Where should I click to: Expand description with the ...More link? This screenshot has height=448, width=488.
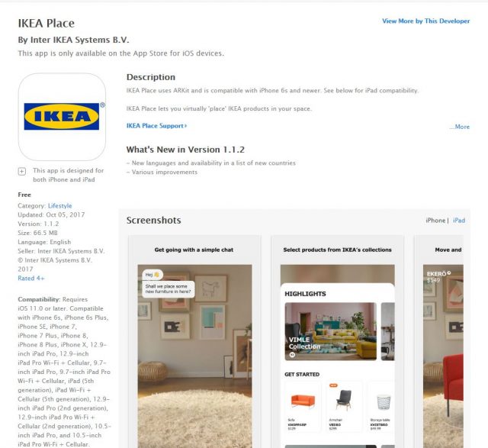pyautogui.click(x=459, y=127)
